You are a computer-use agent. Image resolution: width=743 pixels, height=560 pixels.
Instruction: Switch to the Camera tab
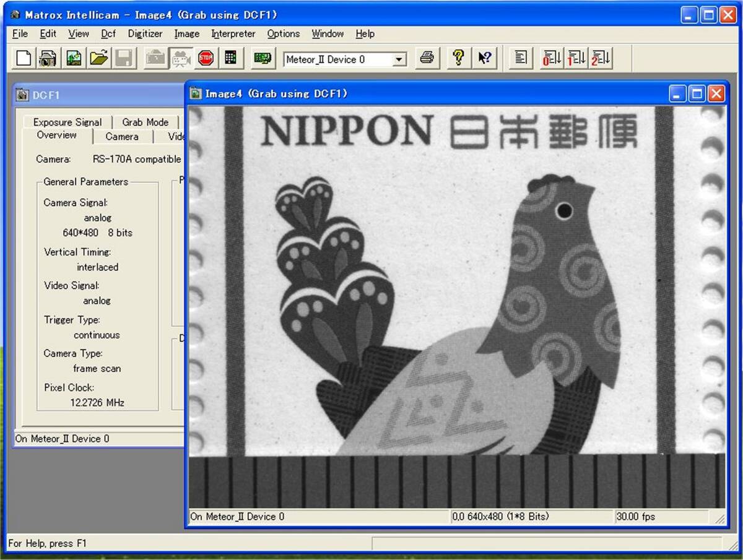tap(121, 137)
